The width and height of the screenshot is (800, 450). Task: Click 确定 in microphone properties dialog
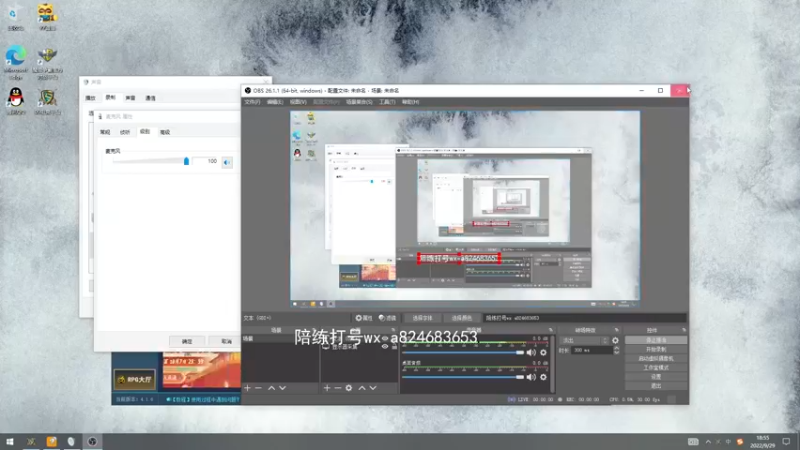point(187,341)
